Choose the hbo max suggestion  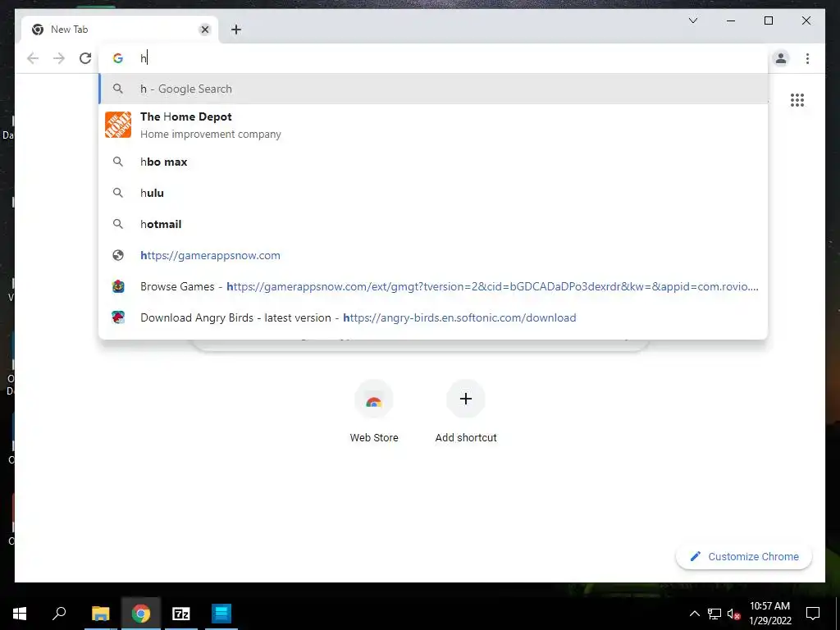click(433, 162)
